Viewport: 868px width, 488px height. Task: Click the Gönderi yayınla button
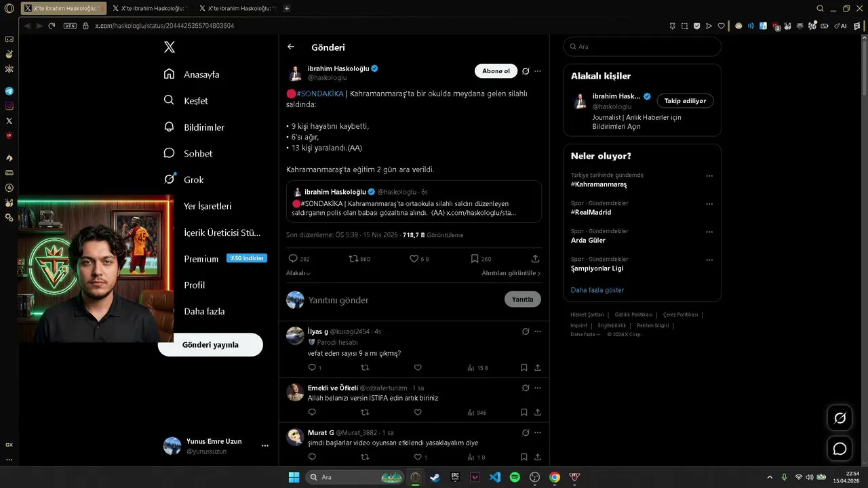pos(210,345)
